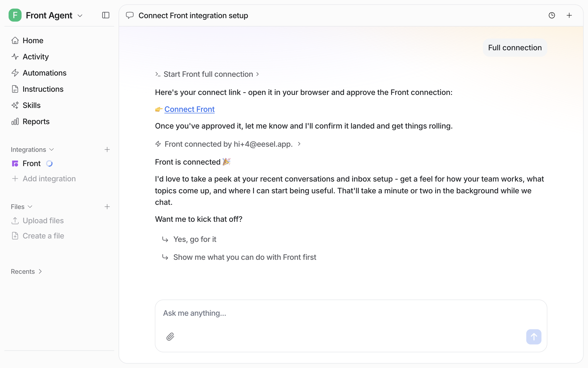The width and height of the screenshot is (588, 368).
Task: Click the chevron next to Front Agent
Action: pyautogui.click(x=80, y=16)
